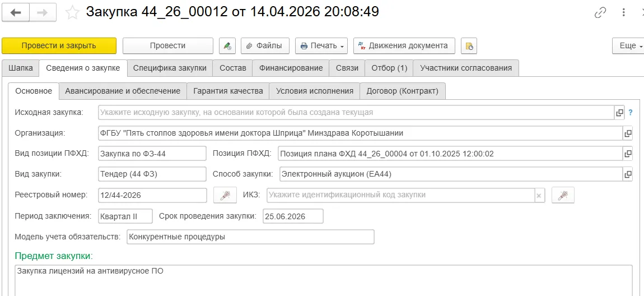The image size is (644, 296).
Task: Go to Связи tab
Action: click(347, 68)
